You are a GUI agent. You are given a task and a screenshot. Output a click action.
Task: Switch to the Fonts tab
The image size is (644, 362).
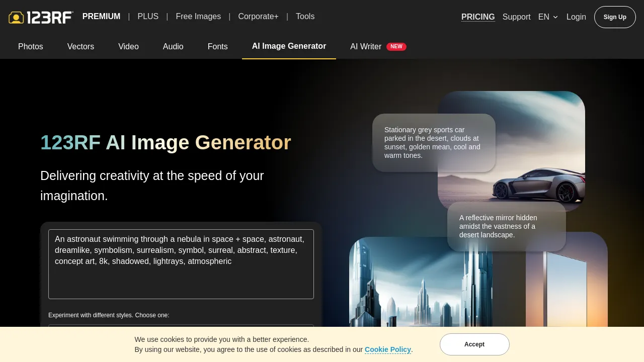(x=217, y=46)
